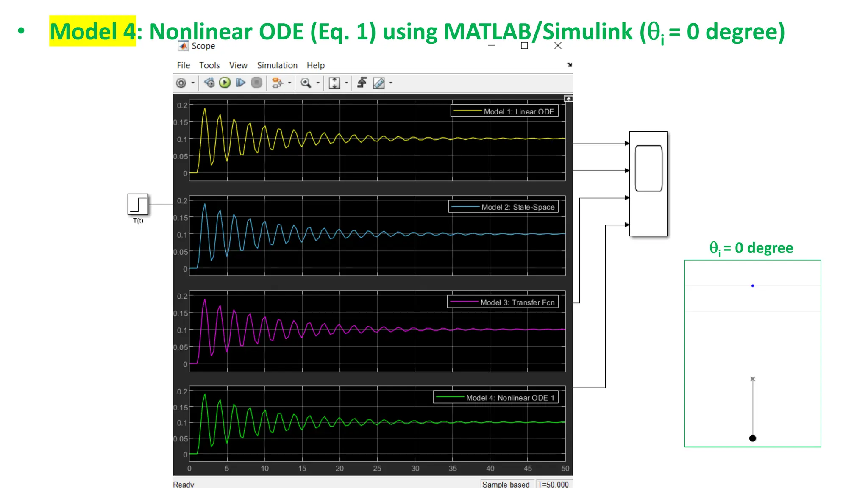The image size is (868, 488).
Task: Open Scope configuration properties gear icon
Action: 181,83
